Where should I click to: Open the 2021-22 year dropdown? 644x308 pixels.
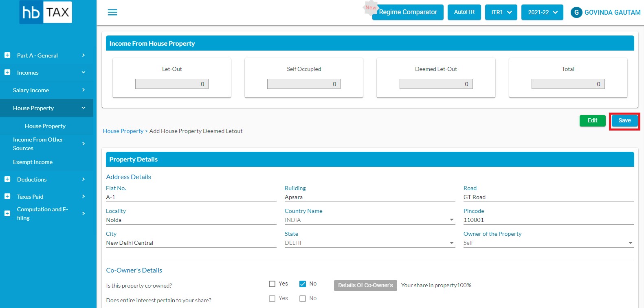(x=542, y=12)
